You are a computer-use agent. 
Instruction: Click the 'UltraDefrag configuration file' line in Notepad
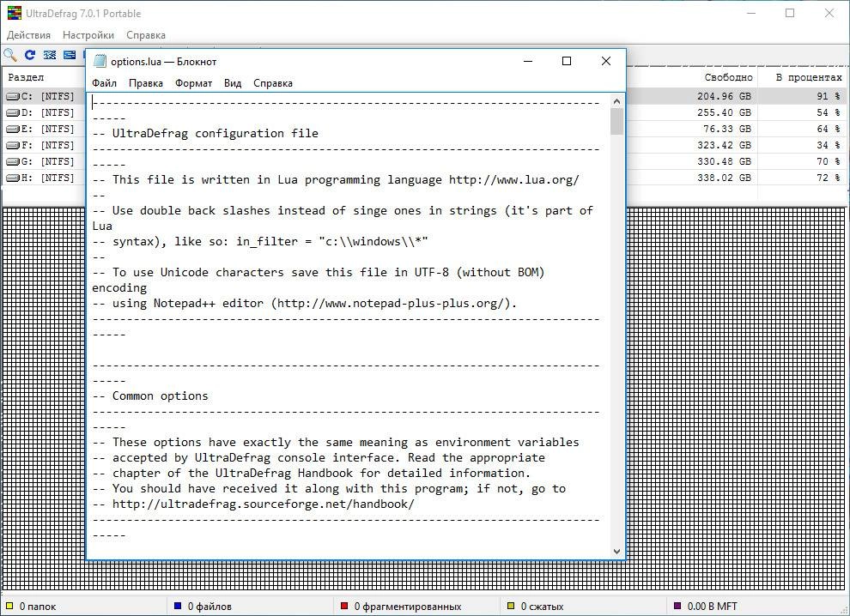point(216,133)
